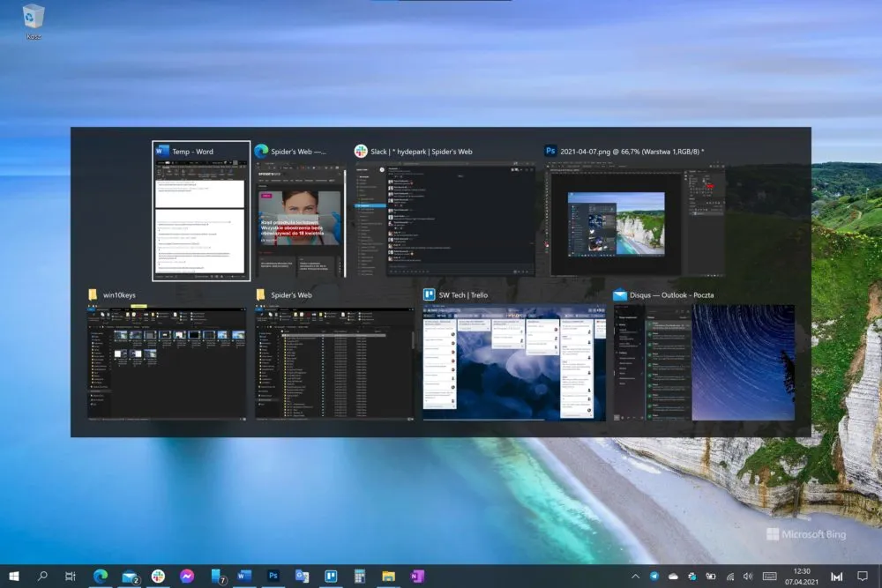Screen dimensions: 882x588
Task: Select the Spider's Web Edge browser preview
Action: pos(299,211)
